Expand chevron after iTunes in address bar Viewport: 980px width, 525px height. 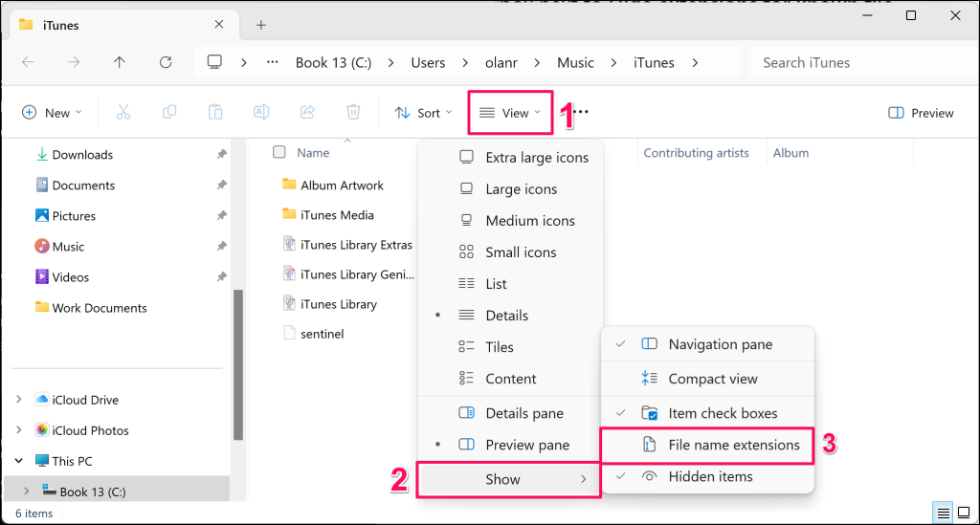695,62
